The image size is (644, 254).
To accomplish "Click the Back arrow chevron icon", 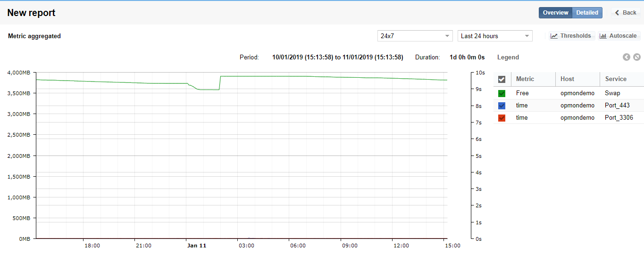I will pyautogui.click(x=617, y=13).
